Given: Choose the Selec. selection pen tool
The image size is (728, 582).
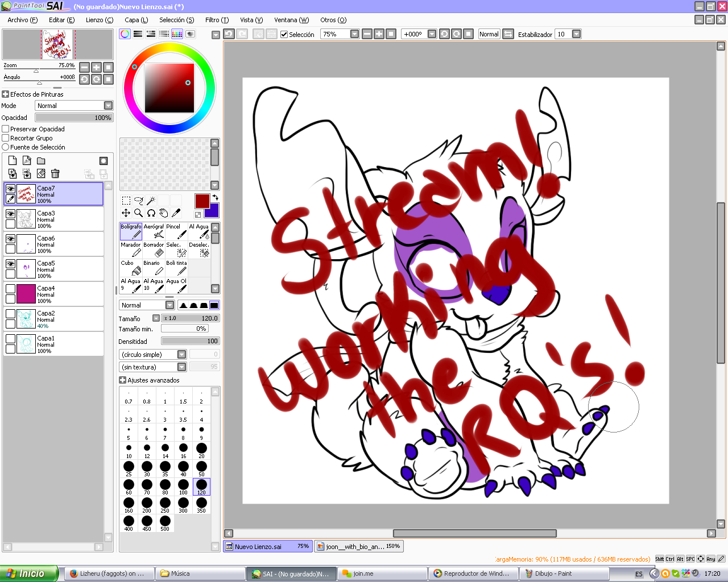Looking at the screenshot, I should click(x=176, y=250).
